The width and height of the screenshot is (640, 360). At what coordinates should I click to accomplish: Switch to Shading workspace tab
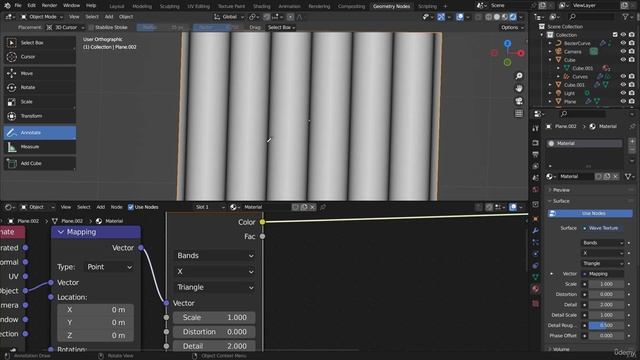click(262, 6)
